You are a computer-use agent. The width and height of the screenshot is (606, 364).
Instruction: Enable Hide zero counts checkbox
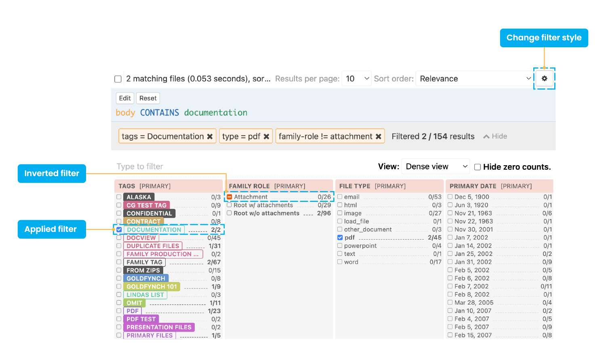[478, 167]
